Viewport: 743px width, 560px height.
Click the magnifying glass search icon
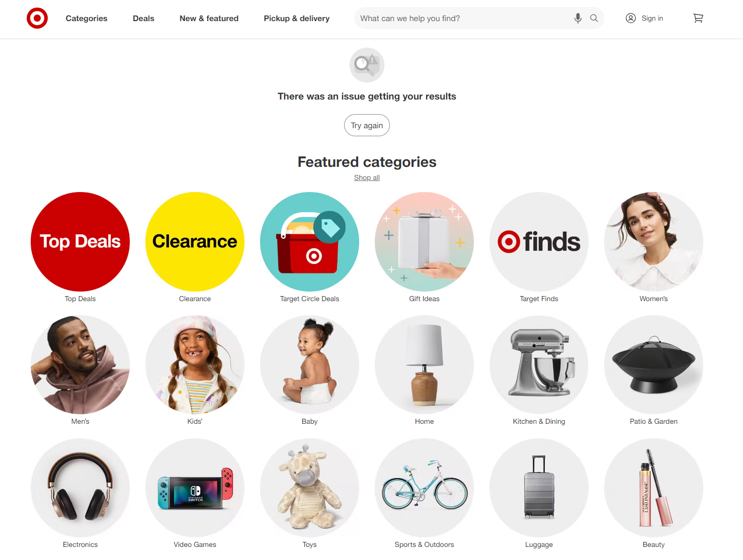(x=594, y=18)
